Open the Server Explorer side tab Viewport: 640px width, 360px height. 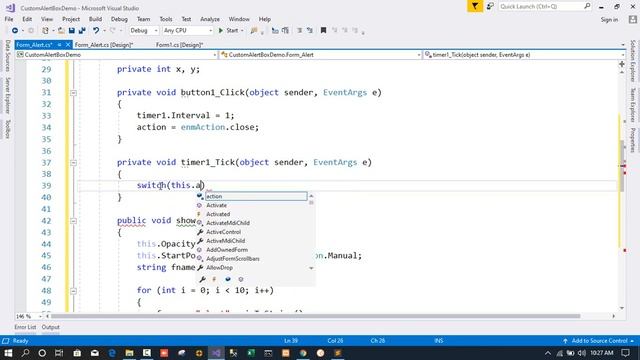click(7, 96)
